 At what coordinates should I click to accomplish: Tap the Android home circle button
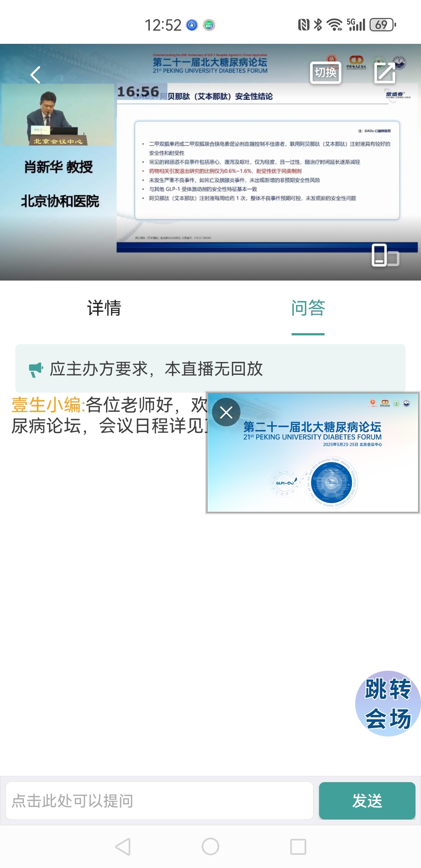210,846
